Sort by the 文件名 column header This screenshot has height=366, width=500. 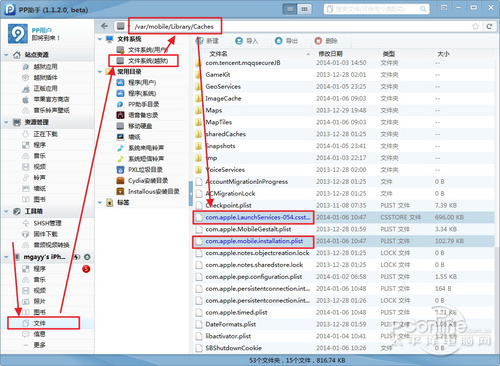coord(218,54)
